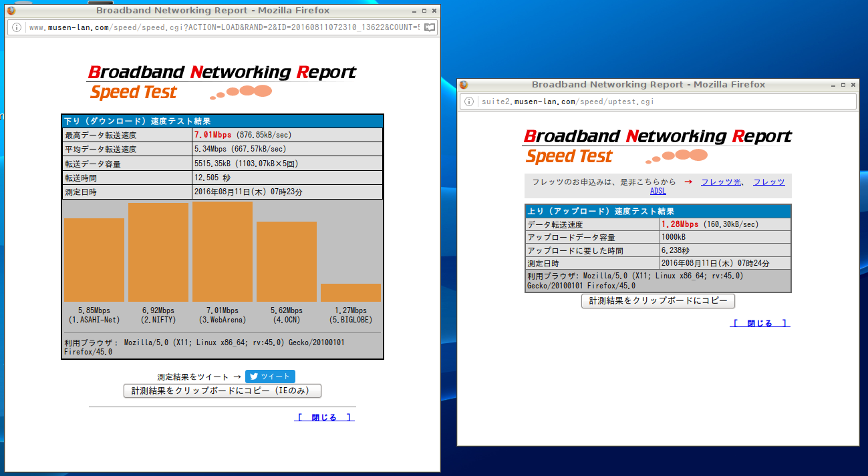Close the upload test Firefox window
Screen dimensions: 868x476
[x=853, y=85]
